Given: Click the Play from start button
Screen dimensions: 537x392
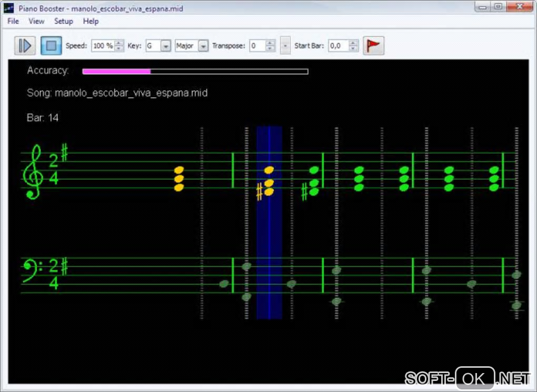Looking at the screenshot, I should click(25, 46).
